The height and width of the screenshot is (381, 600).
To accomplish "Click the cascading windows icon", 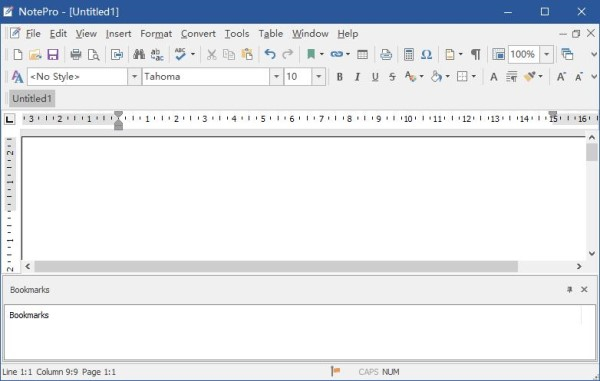I will [x=567, y=54].
